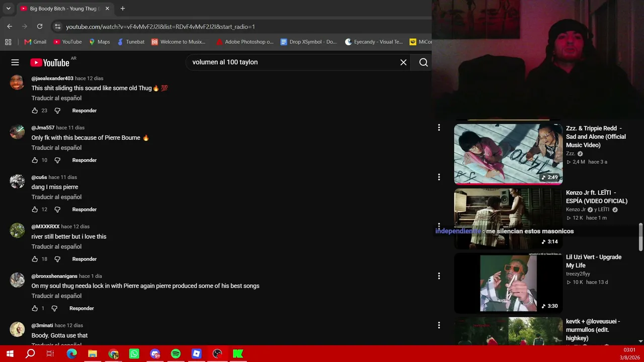
Task: Clear the YouTube search query
Action: (404, 62)
